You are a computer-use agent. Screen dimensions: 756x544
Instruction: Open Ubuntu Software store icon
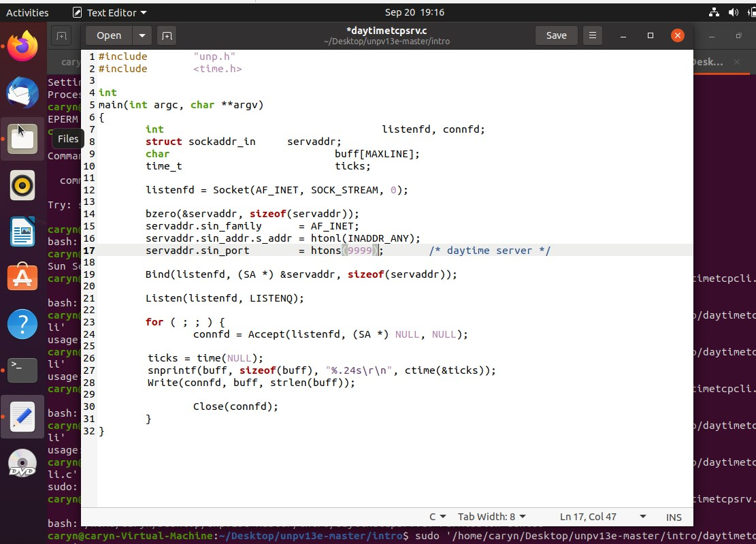pos(22,278)
